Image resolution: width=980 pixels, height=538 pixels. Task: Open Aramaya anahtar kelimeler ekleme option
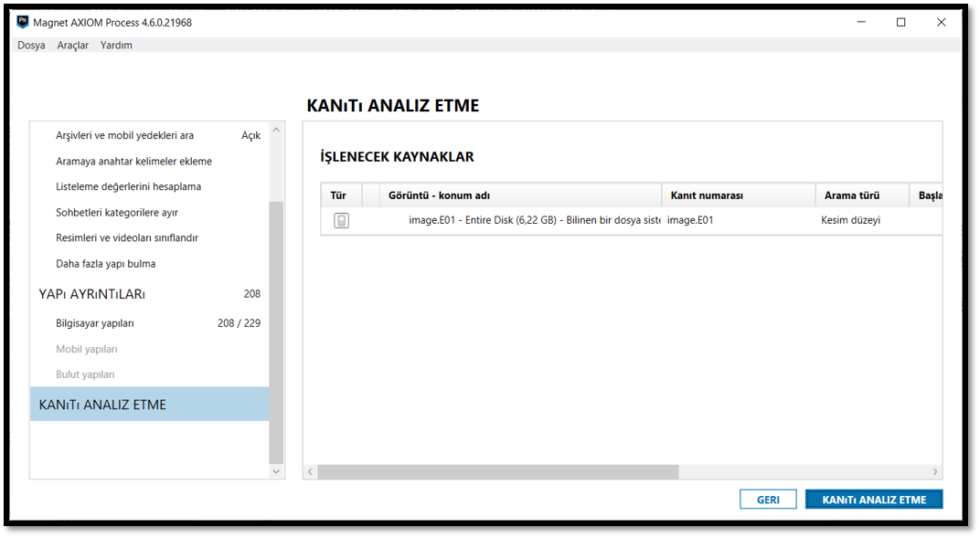(x=133, y=161)
